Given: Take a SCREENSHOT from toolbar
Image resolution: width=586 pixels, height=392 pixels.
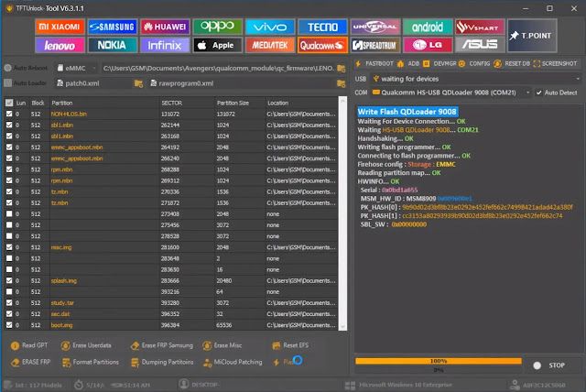Looking at the screenshot, I should (x=556, y=64).
